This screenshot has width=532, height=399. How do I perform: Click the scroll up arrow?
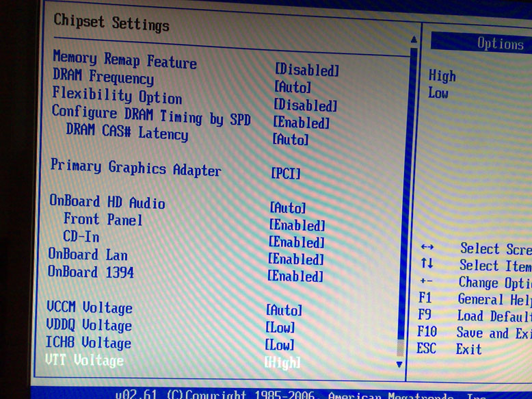414,40
